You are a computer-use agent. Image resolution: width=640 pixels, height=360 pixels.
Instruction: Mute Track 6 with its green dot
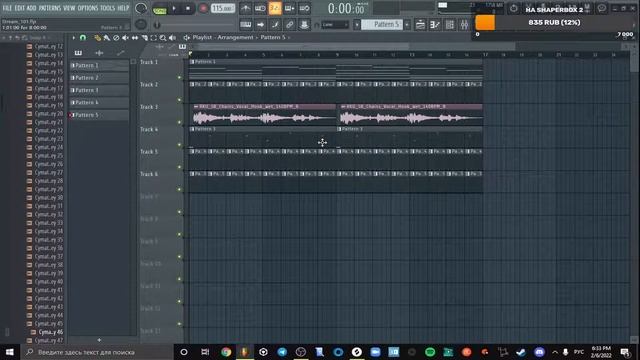179,189
